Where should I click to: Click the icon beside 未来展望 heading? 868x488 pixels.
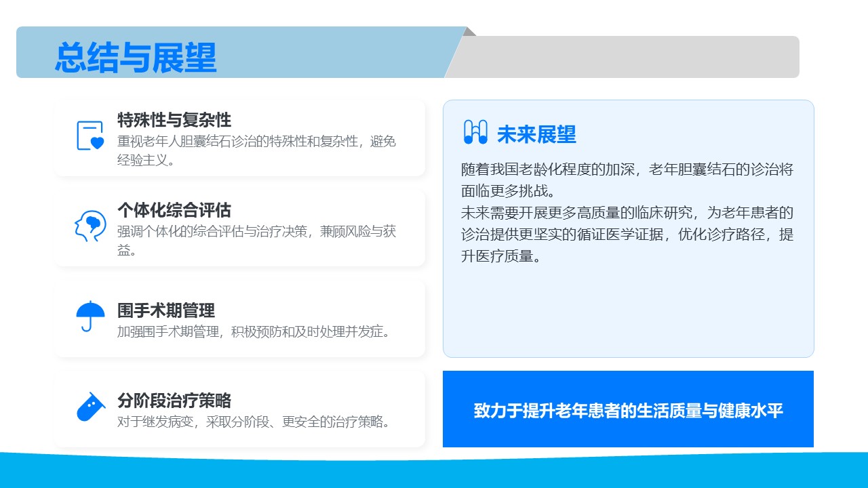475,132
